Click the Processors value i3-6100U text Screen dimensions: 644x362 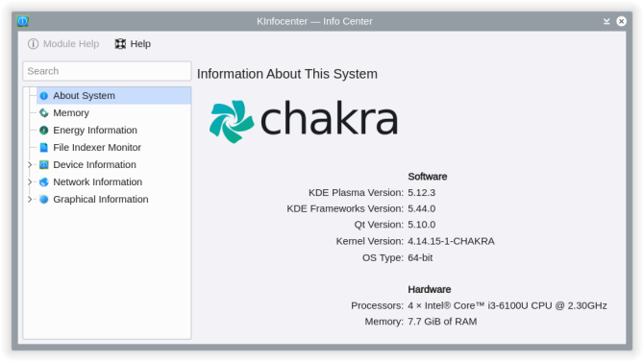tap(508, 305)
